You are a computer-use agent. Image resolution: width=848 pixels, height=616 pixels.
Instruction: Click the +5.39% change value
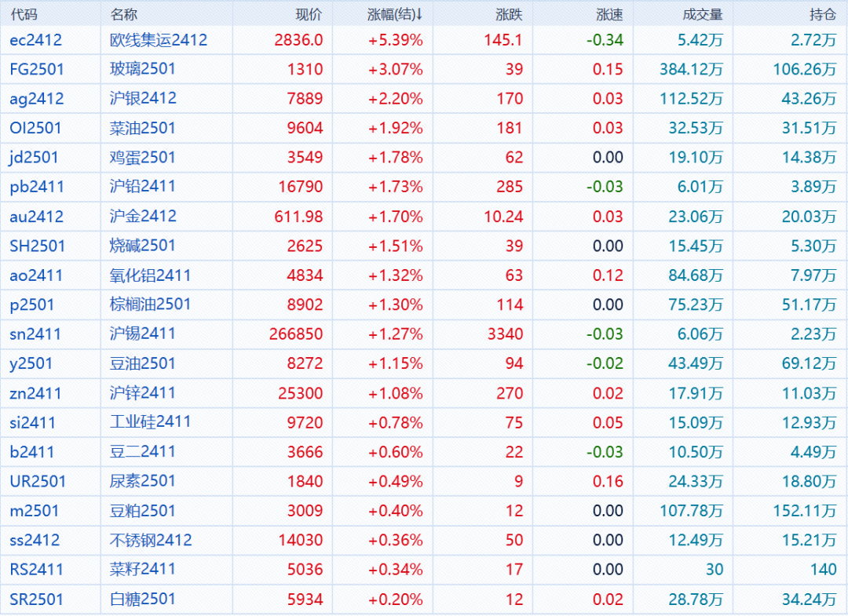tap(395, 40)
